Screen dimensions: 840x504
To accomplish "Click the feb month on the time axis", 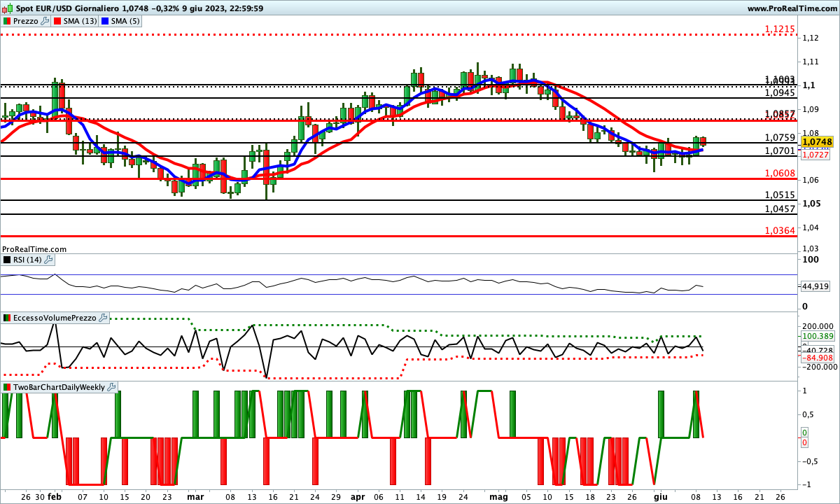I will point(55,496).
